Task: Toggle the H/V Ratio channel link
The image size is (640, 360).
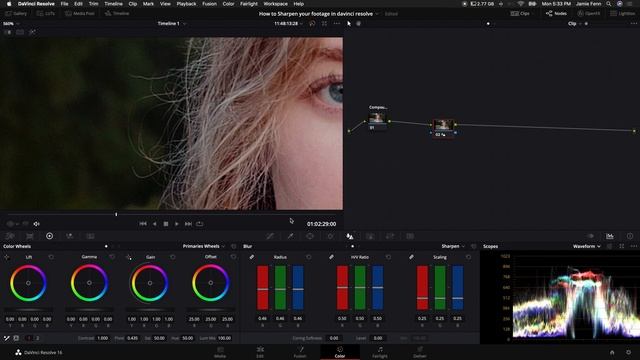Action: 331,257
